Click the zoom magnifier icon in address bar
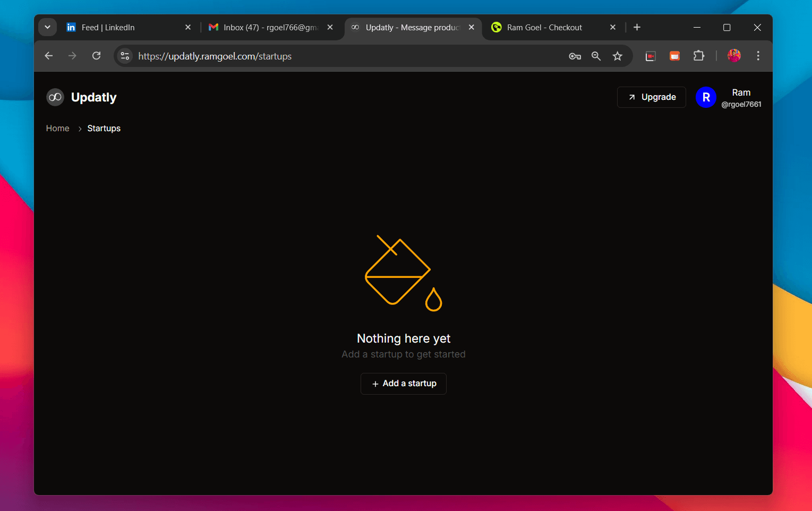This screenshot has height=511, width=812. click(596, 56)
